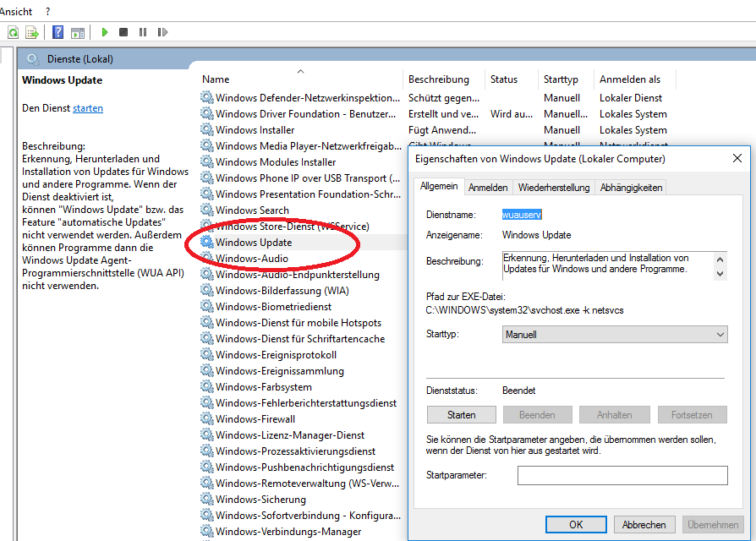Click the Beenden button
Viewport: 756px width, 541px height.
pos(537,415)
